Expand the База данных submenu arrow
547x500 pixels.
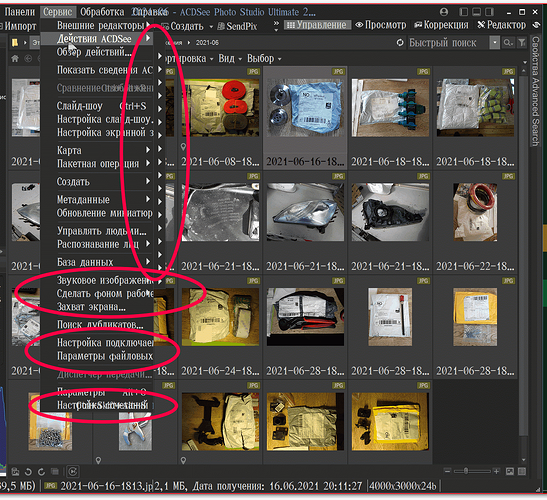click(148, 262)
